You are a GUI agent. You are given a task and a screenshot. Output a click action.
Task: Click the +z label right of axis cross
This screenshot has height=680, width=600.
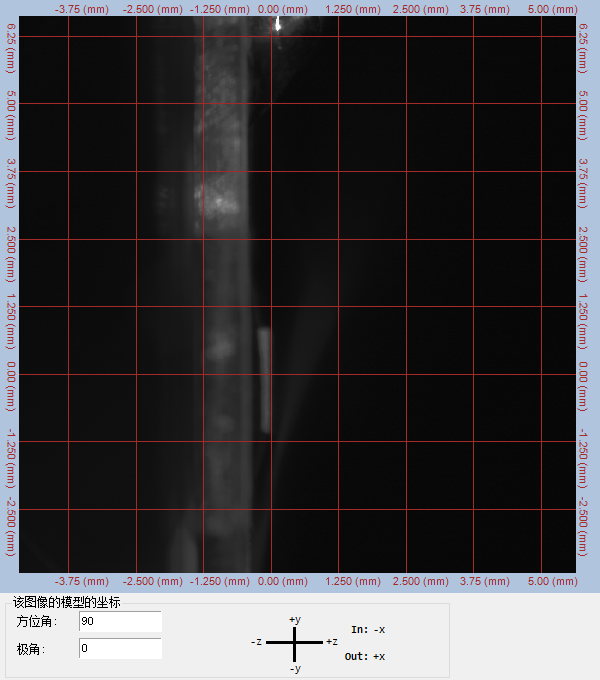pos(332,642)
